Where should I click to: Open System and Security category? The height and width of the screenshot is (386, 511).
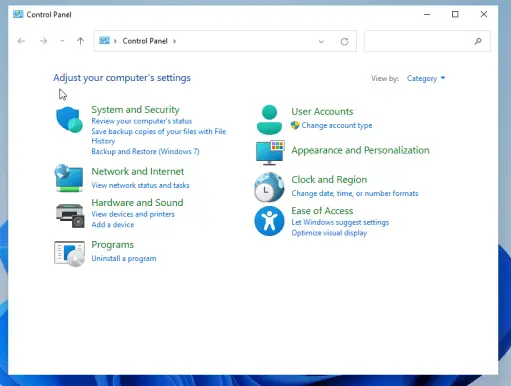pyautogui.click(x=135, y=109)
